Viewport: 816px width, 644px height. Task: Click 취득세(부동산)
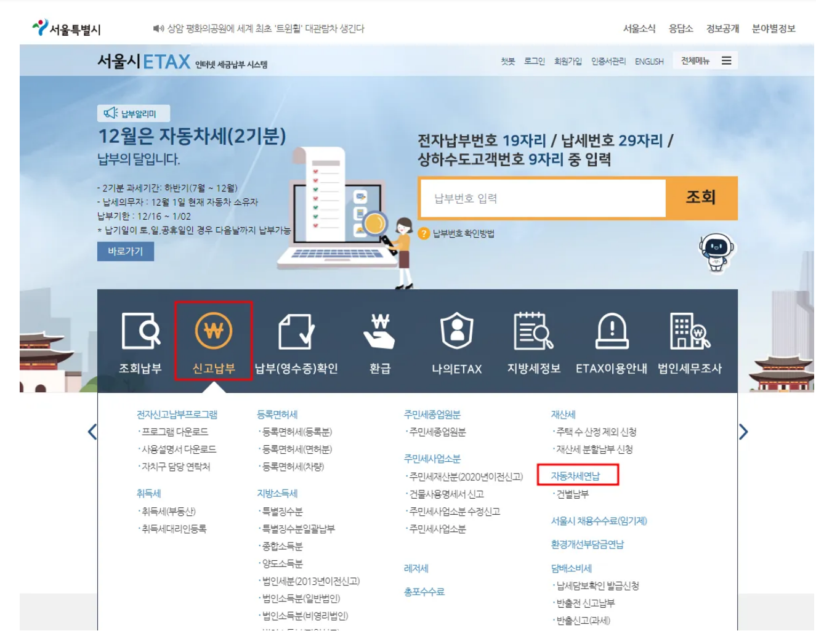169,511
